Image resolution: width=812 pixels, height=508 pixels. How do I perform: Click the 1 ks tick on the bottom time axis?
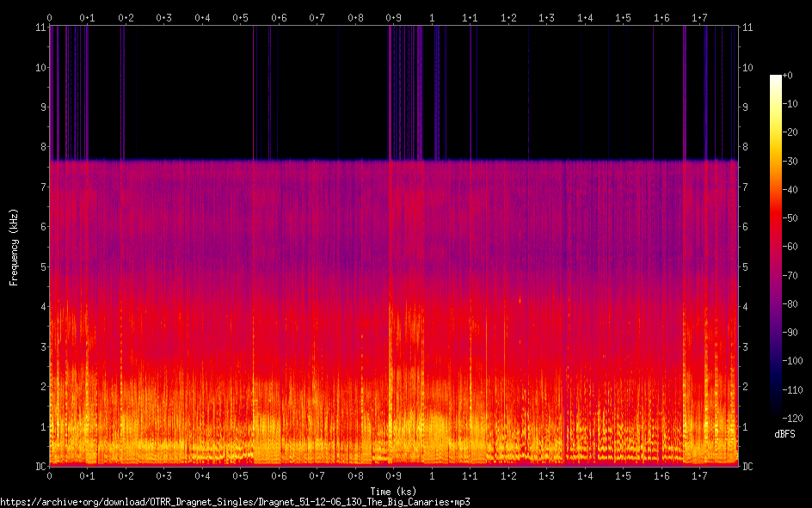click(x=432, y=475)
